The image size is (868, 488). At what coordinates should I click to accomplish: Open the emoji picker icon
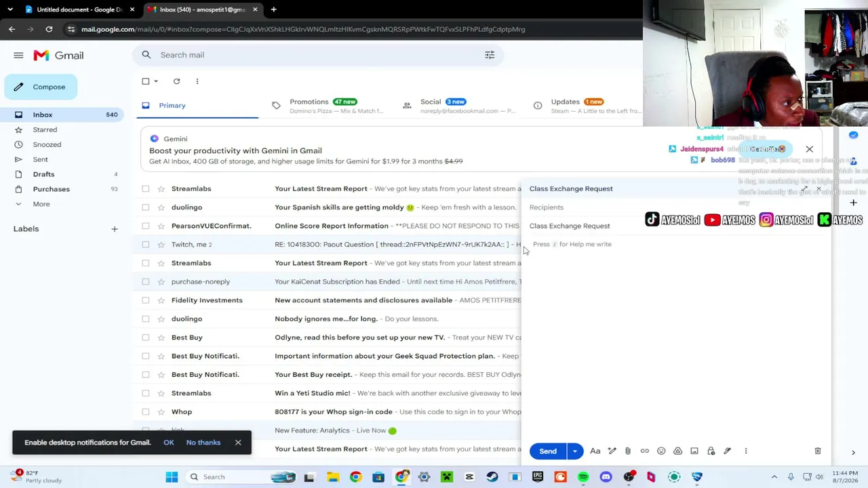coord(661,451)
